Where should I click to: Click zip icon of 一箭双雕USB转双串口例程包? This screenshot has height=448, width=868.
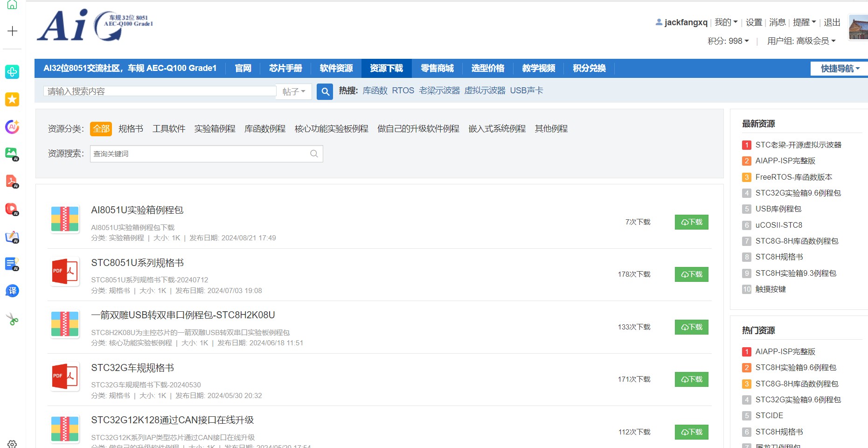(x=65, y=324)
